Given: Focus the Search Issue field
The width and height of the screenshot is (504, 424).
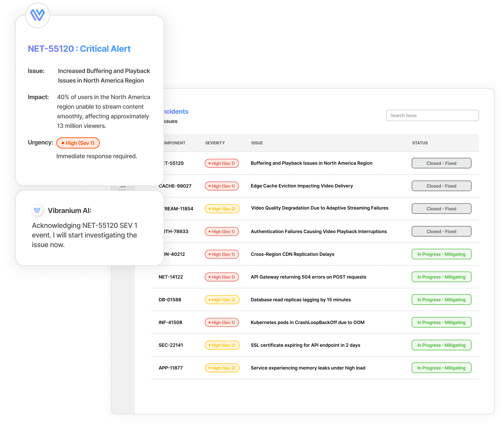Looking at the screenshot, I should [x=432, y=115].
